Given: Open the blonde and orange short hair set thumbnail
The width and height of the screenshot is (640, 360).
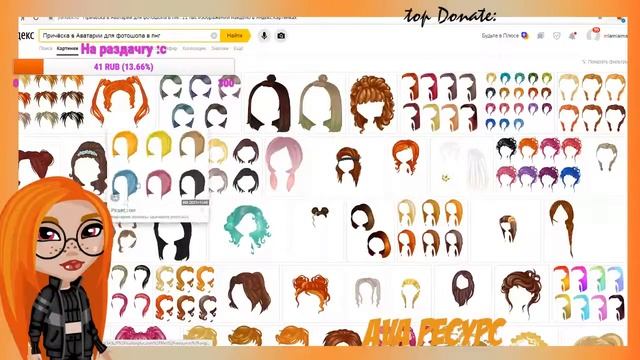Looking at the screenshot, I should pos(592,102).
